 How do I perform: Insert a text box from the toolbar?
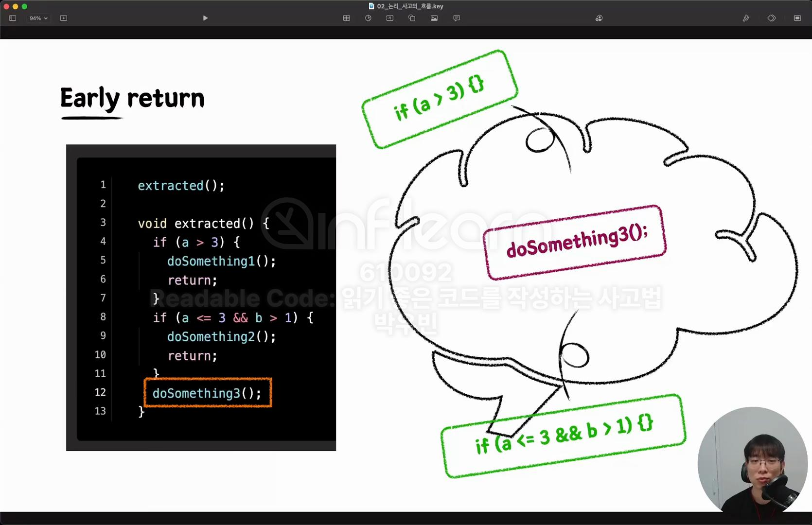point(390,18)
